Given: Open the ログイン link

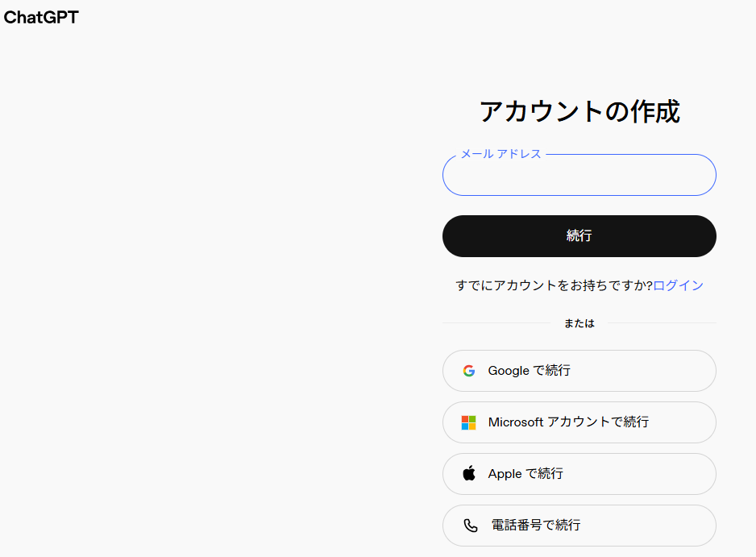Looking at the screenshot, I should tap(679, 285).
